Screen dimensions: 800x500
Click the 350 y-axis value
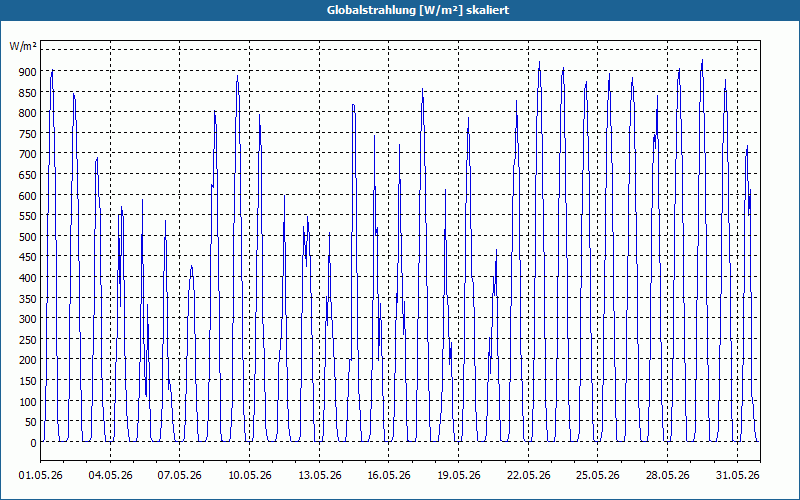(27, 299)
